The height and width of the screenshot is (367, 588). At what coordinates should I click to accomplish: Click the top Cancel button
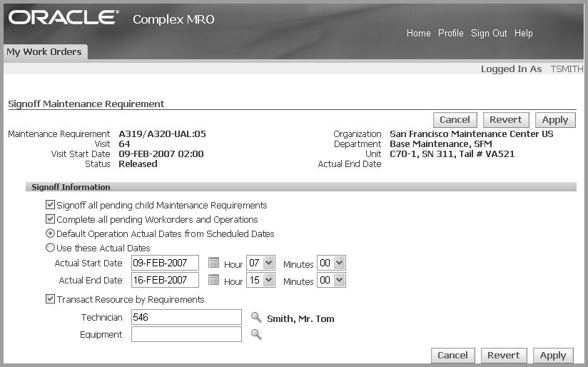(455, 120)
